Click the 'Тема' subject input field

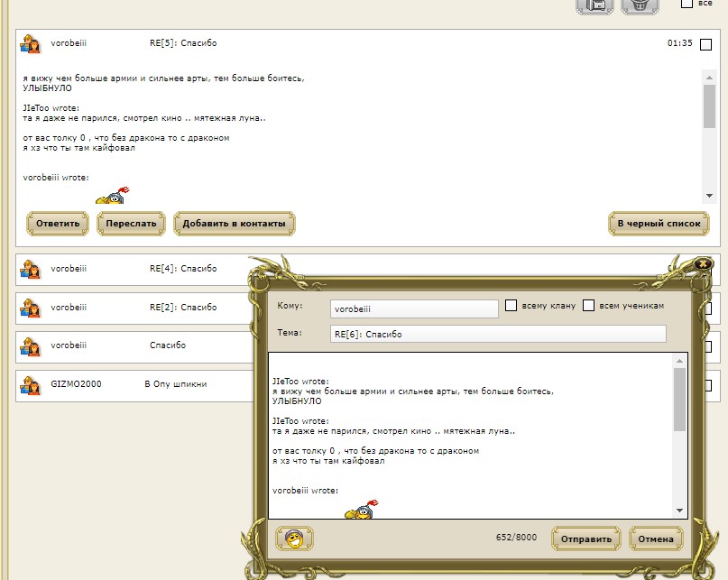click(498, 334)
